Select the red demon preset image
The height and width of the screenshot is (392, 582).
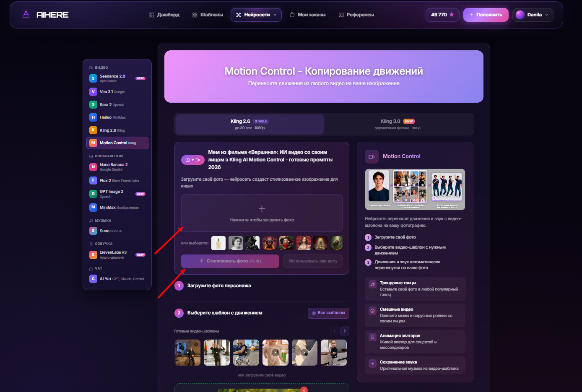(x=270, y=243)
